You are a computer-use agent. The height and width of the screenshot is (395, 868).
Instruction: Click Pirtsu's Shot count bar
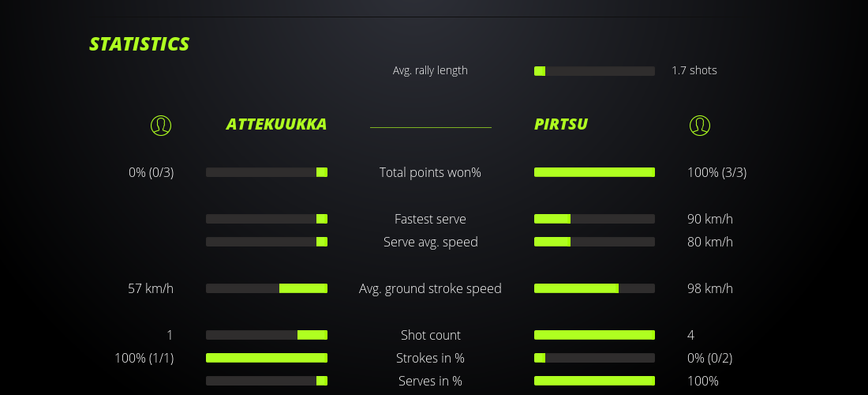[x=594, y=335]
